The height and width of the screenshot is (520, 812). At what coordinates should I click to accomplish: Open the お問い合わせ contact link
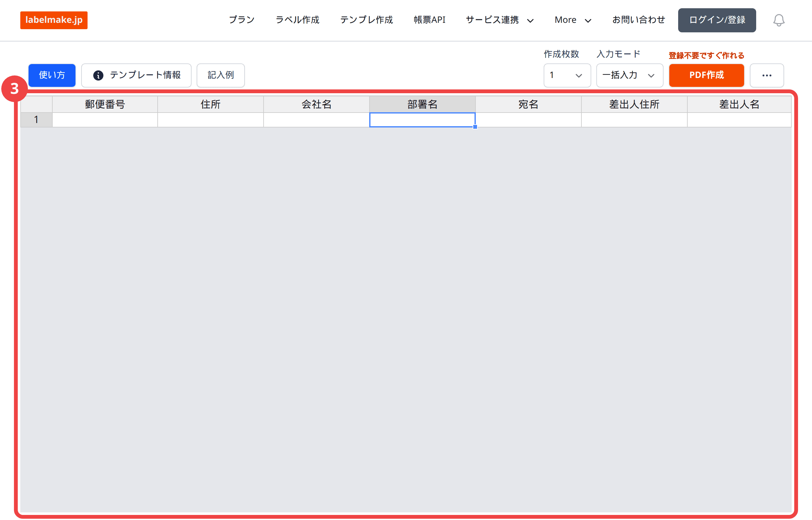tap(638, 20)
